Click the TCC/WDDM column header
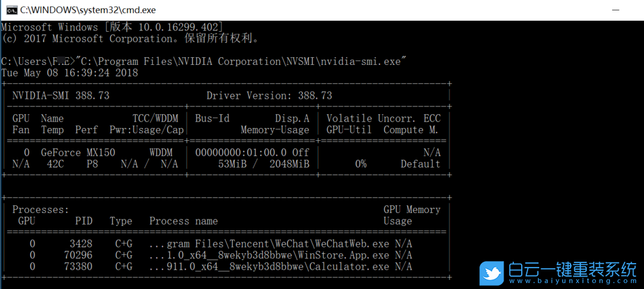This screenshot has height=289, width=644. pos(155,119)
